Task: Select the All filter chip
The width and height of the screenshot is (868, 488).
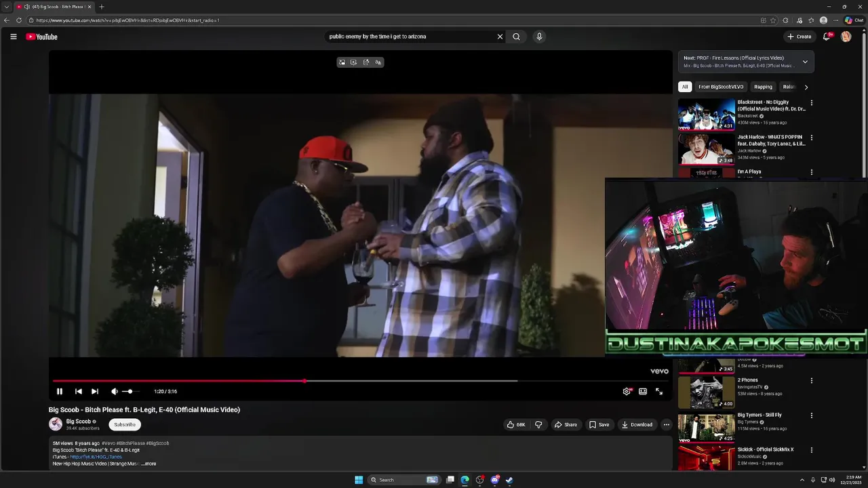Action: pyautogui.click(x=685, y=87)
